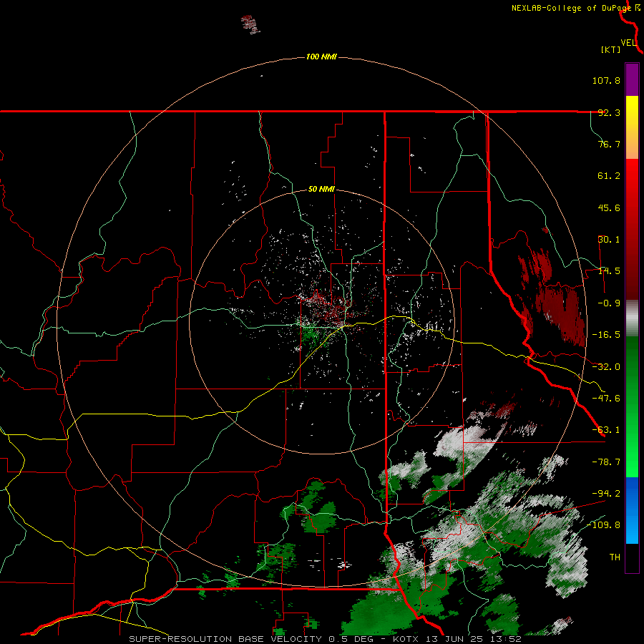Click the -47.6 legend value

606,399
